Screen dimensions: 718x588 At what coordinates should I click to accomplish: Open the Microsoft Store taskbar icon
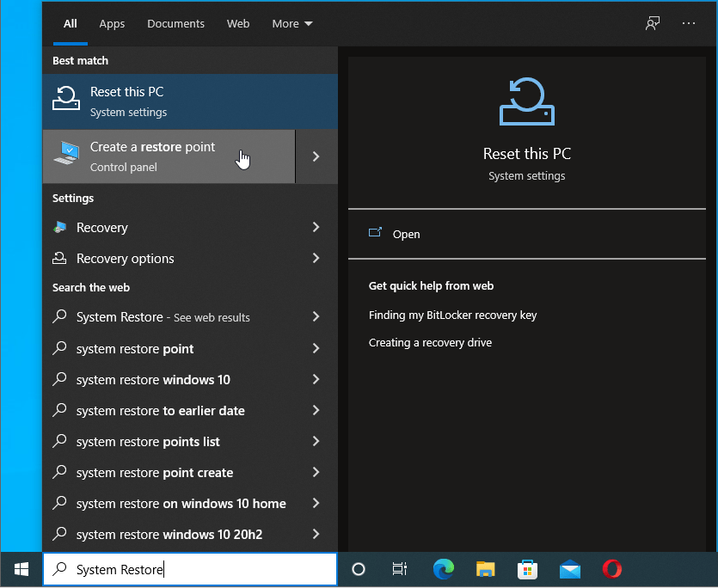527,569
